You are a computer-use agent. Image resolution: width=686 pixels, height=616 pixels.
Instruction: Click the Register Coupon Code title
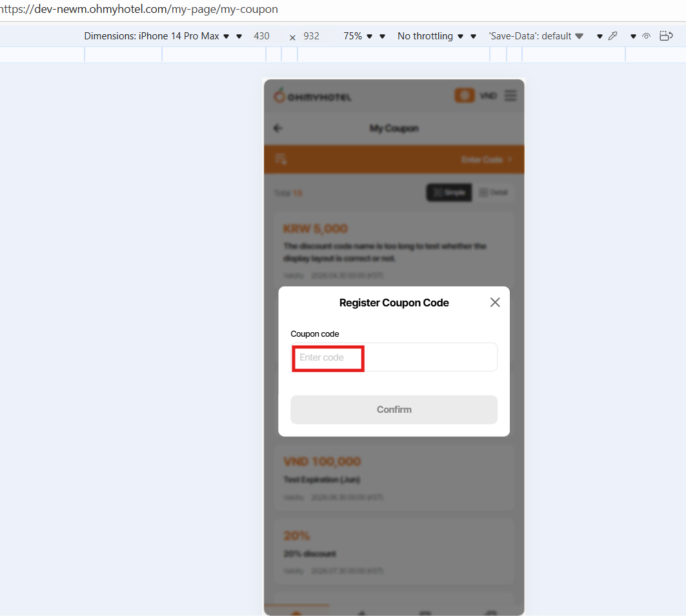394,303
